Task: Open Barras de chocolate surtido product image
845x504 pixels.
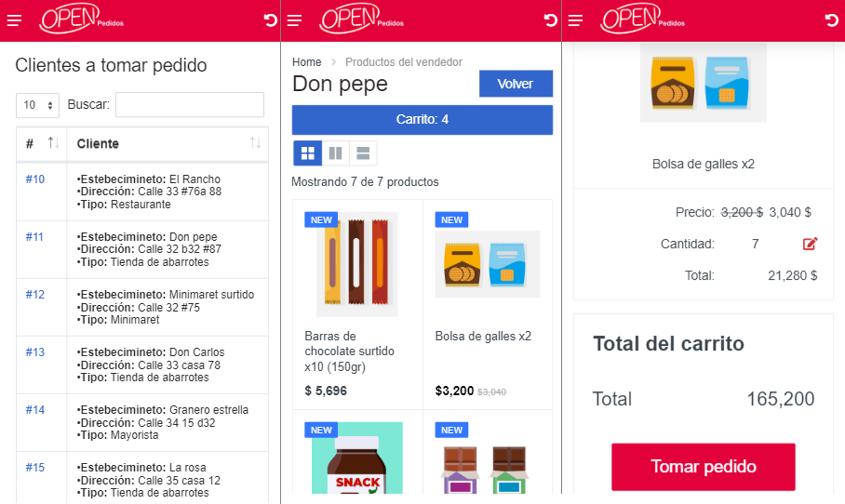Action: [356, 264]
